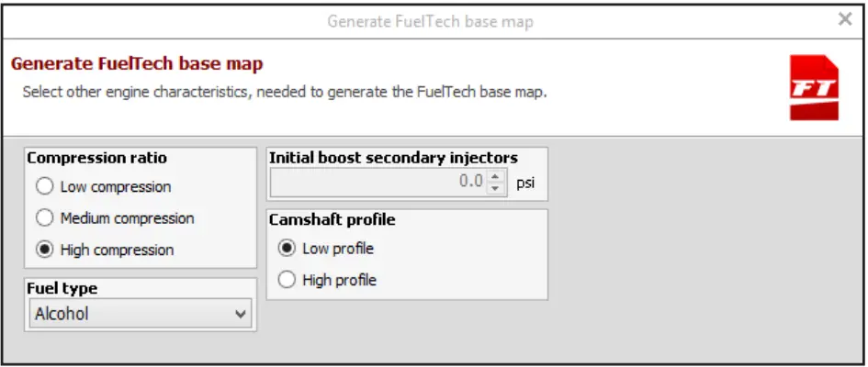Click the window title bar text
Image resolution: width=868 pixels, height=367 pixels.
(x=430, y=21)
